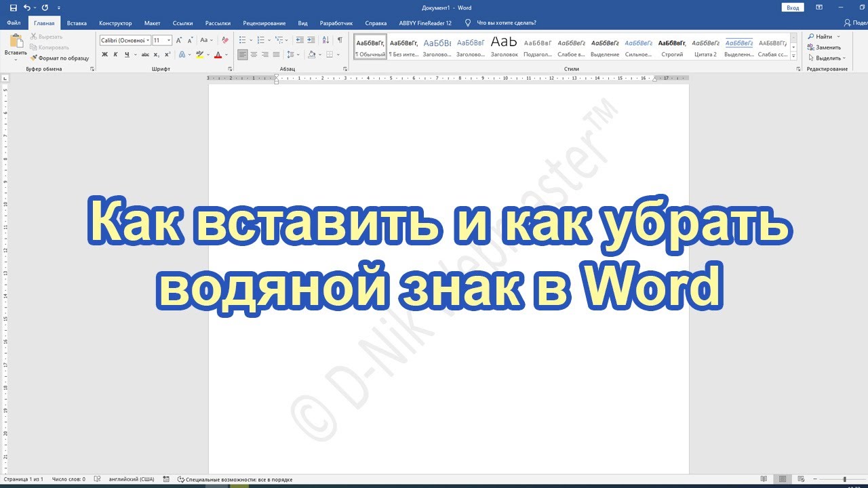Screen dimensions: 868x488
Task: Apply yellow text highlight color
Action: pyautogui.click(x=199, y=54)
